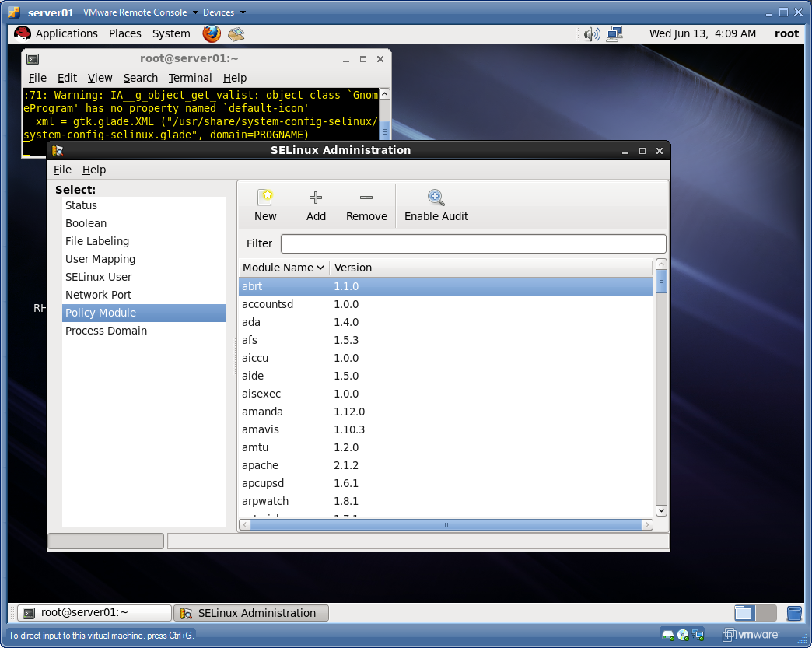Click the terminal window title icon
Viewport: 812px width, 648px height.
click(x=33, y=59)
